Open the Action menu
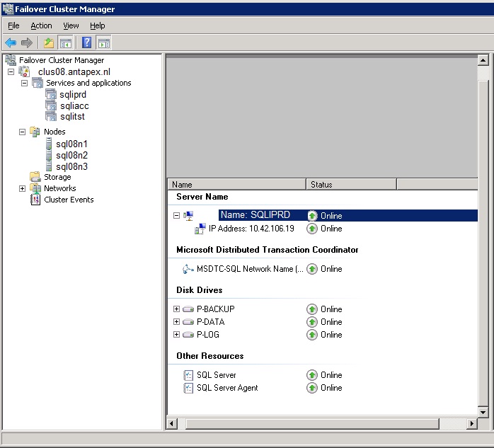This screenshot has height=448, width=494. [x=41, y=25]
